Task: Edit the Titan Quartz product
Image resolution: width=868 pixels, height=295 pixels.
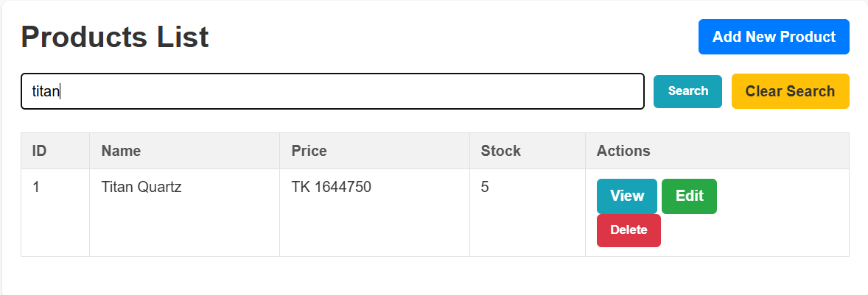Action: tap(689, 196)
